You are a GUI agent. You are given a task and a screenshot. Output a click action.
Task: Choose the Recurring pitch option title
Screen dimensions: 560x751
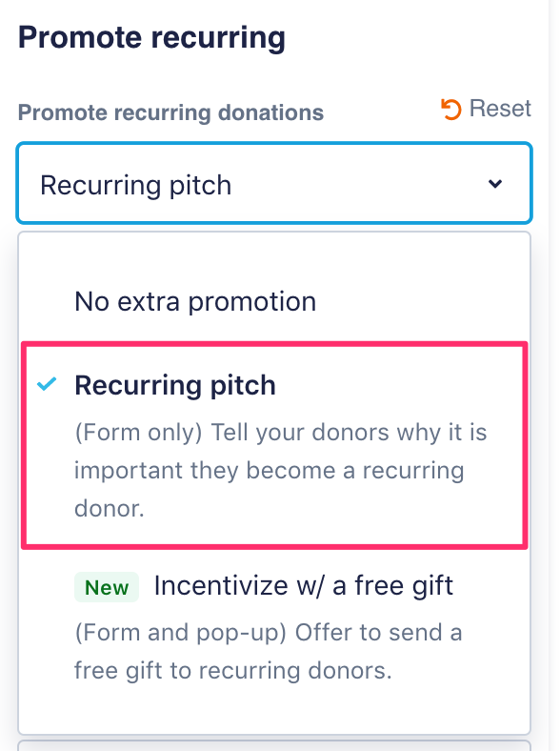[175, 386]
